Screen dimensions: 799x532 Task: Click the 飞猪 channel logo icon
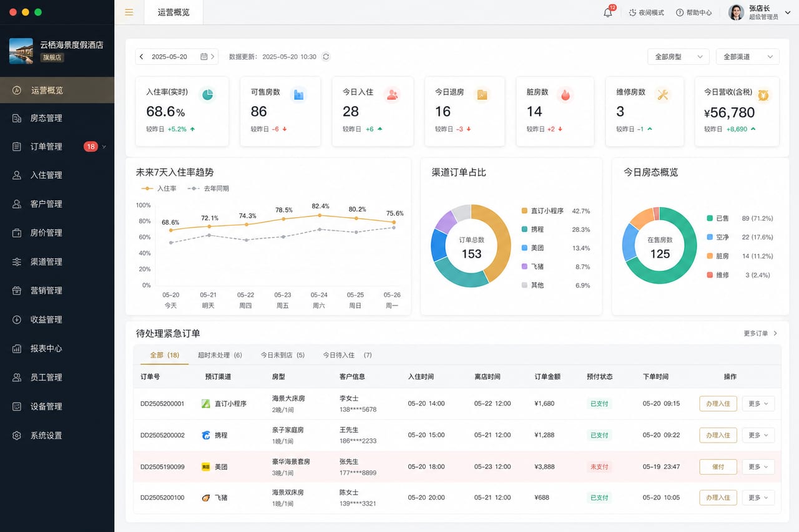[x=206, y=498]
